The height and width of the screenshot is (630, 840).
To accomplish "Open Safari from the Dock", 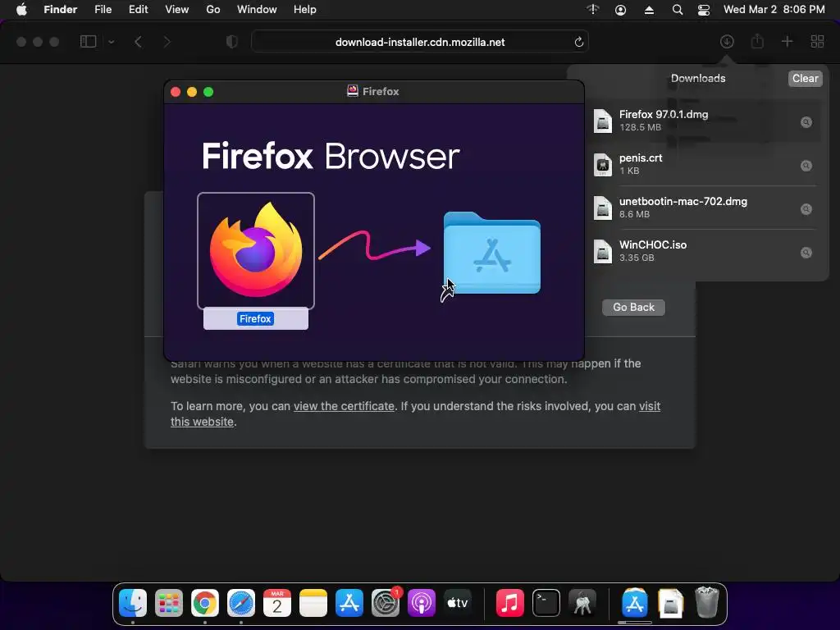I will pos(241,603).
